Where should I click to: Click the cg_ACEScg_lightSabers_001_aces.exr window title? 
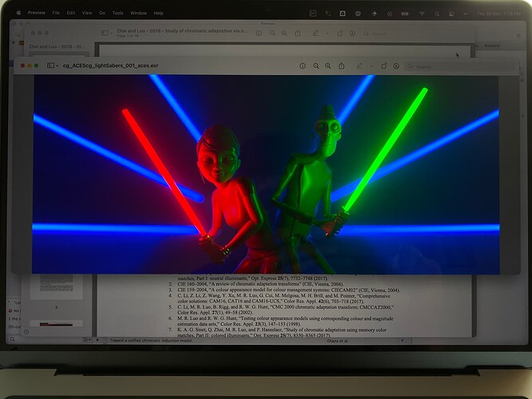[x=111, y=65]
